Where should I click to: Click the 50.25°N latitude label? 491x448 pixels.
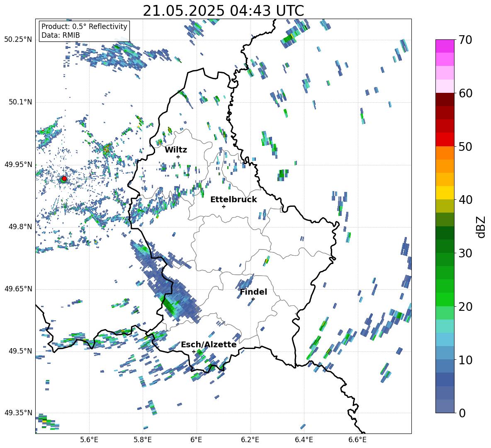[x=18, y=40]
